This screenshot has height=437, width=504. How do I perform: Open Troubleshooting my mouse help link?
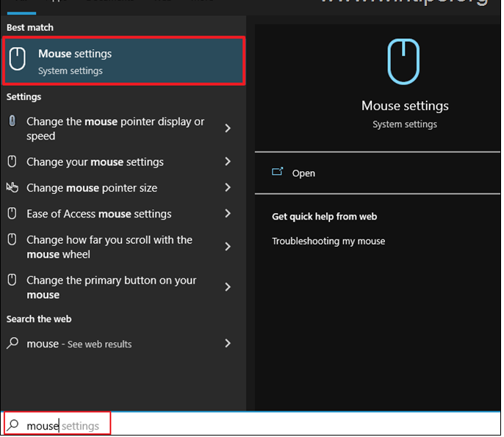328,241
